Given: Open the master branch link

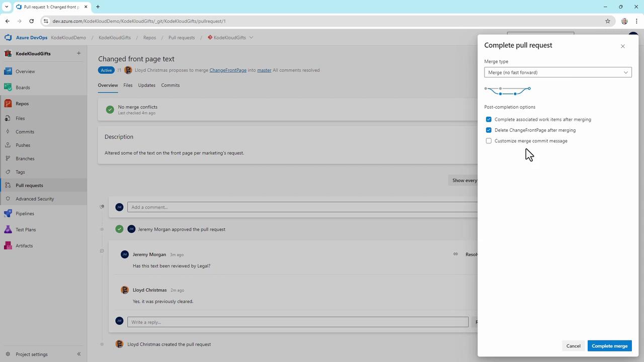Looking at the screenshot, I should tap(264, 70).
